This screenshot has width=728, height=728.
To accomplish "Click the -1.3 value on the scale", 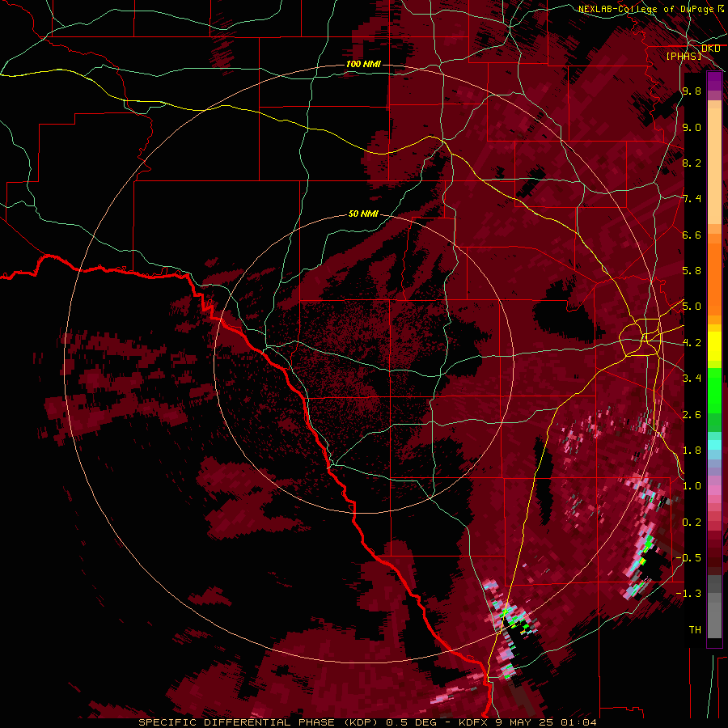I will point(688,594).
